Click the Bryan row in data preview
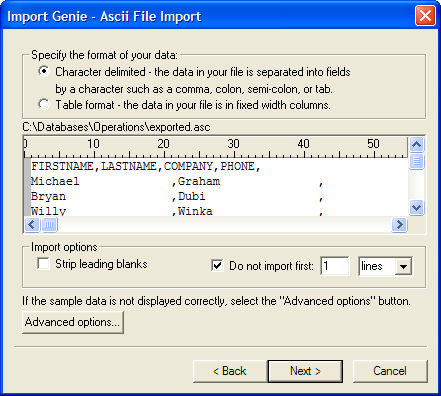This screenshot has height=396, width=441. (x=177, y=196)
